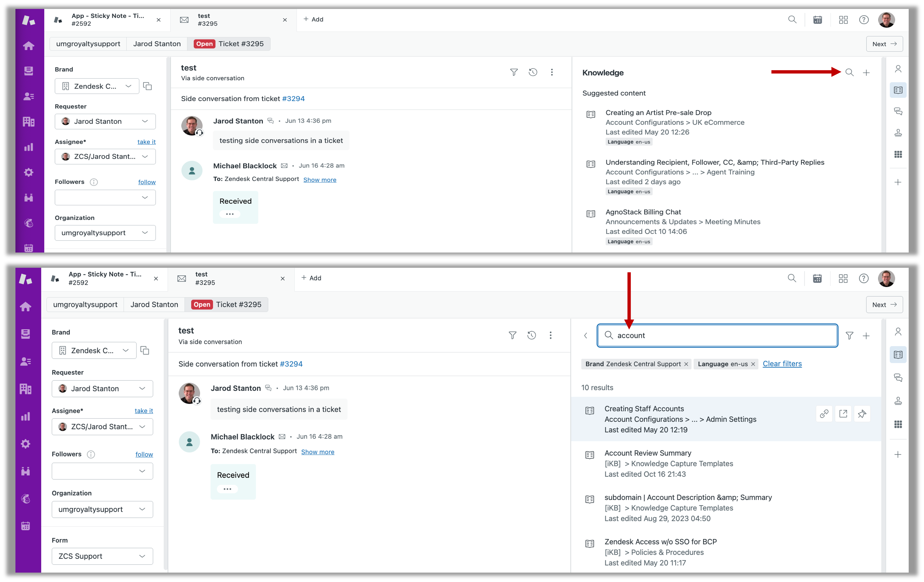Image resolution: width=924 pixels, height=582 pixels.
Task: Open the Knowledge panel search magnifier icon
Action: [x=849, y=72]
